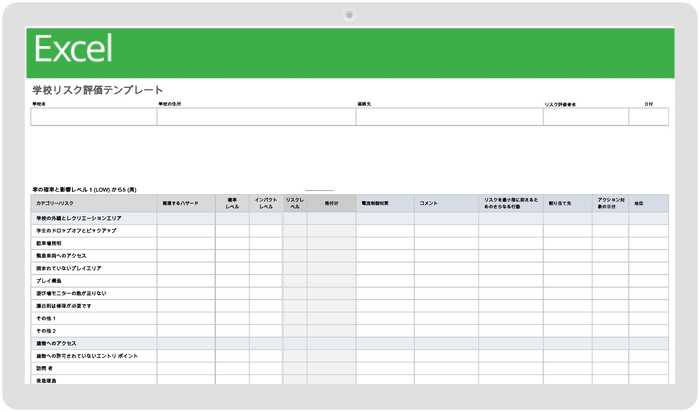Select the 割り当て先 column header

568,203
